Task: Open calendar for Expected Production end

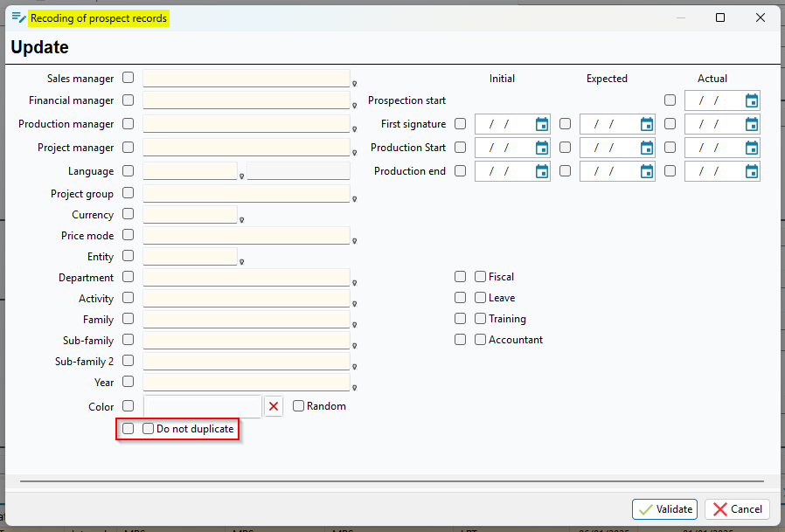Action: (x=646, y=171)
